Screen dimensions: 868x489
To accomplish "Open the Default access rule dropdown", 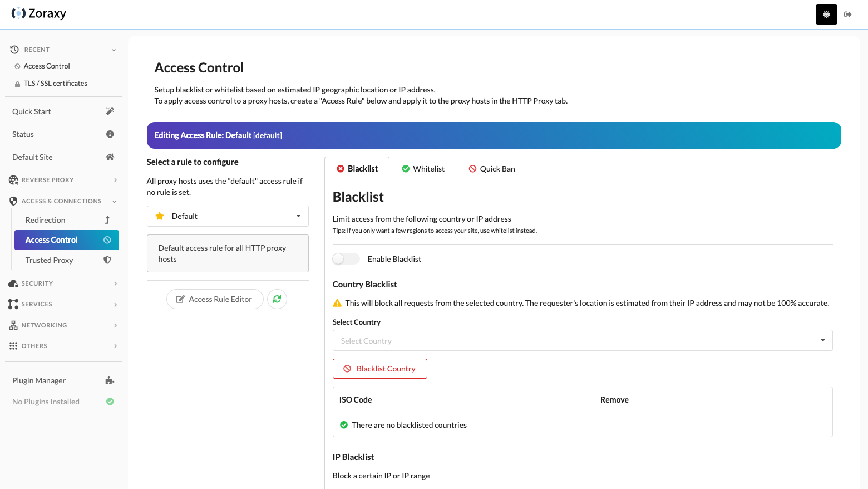I will click(x=228, y=216).
